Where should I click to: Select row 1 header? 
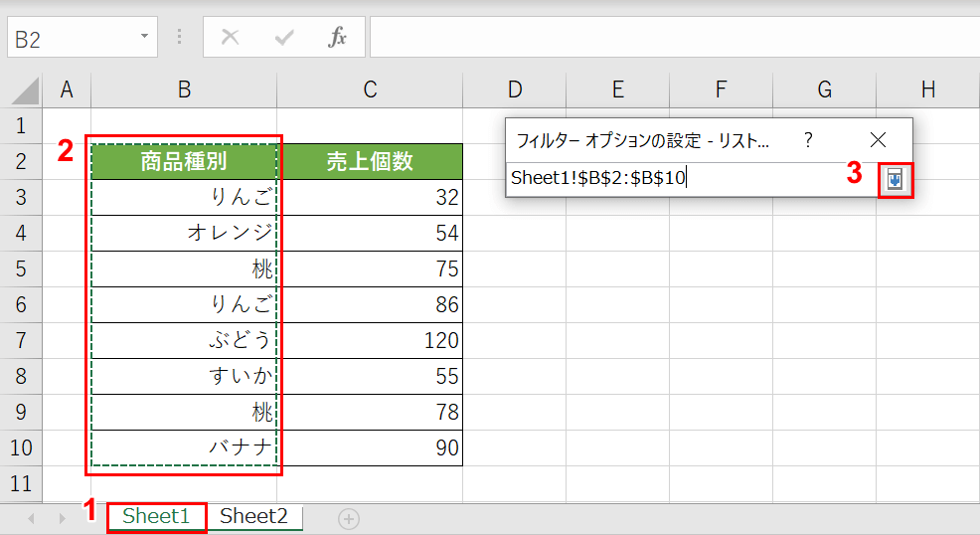point(21,125)
